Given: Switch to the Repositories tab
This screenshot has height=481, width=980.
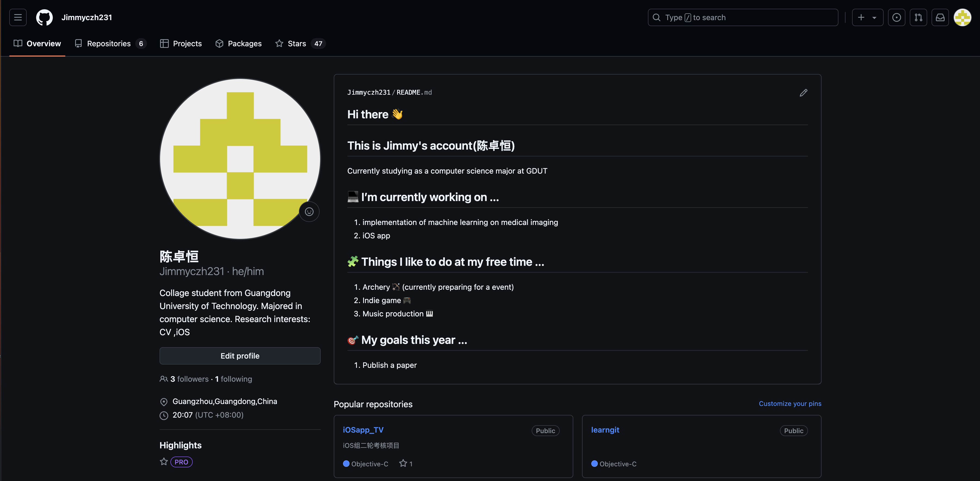Looking at the screenshot, I should pos(109,44).
